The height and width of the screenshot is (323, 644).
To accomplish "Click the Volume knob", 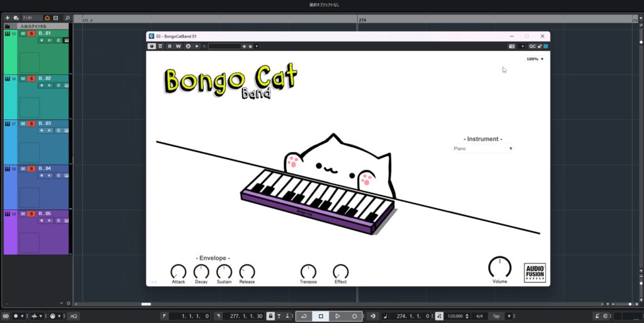I will point(499,267).
